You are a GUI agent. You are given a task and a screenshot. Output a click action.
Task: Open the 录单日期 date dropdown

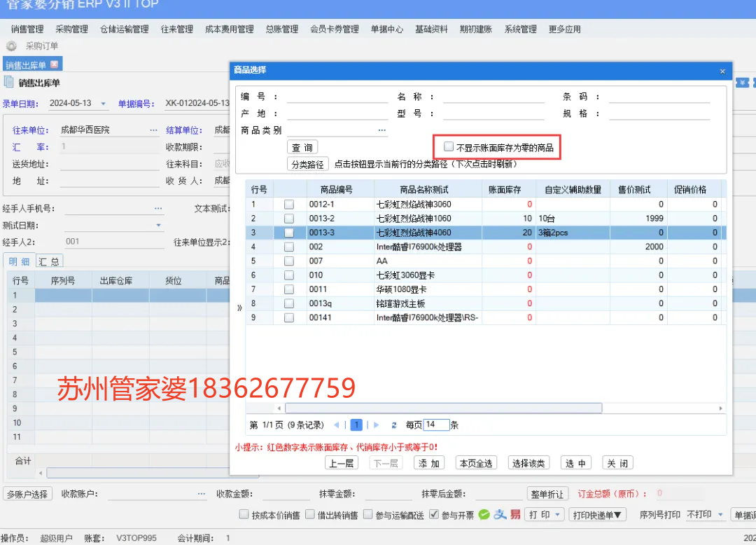[104, 104]
